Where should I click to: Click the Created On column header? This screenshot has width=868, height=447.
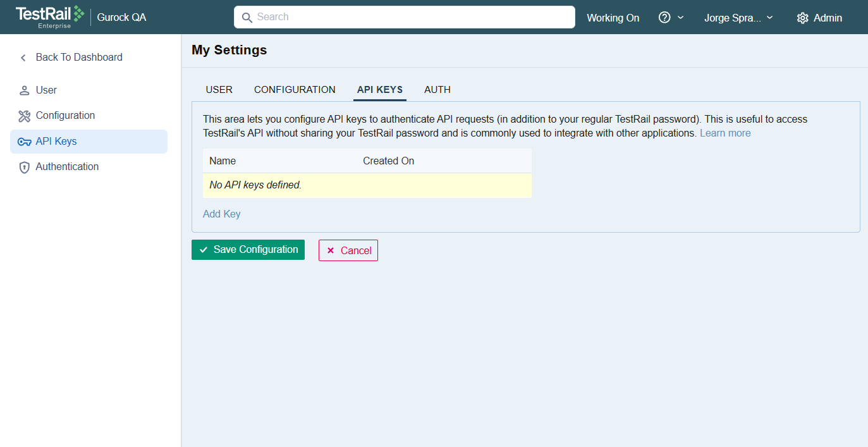pos(388,161)
